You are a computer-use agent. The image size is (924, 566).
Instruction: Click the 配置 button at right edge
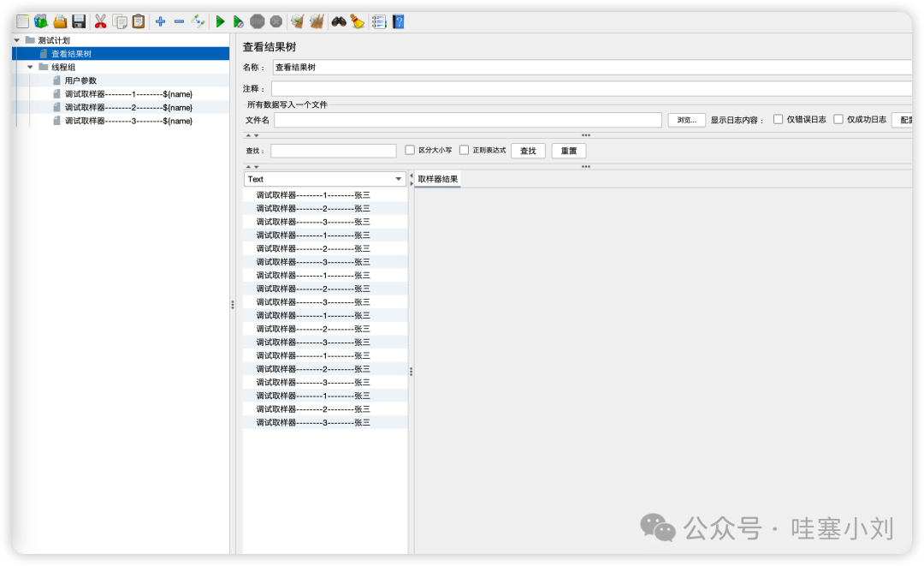tap(903, 120)
